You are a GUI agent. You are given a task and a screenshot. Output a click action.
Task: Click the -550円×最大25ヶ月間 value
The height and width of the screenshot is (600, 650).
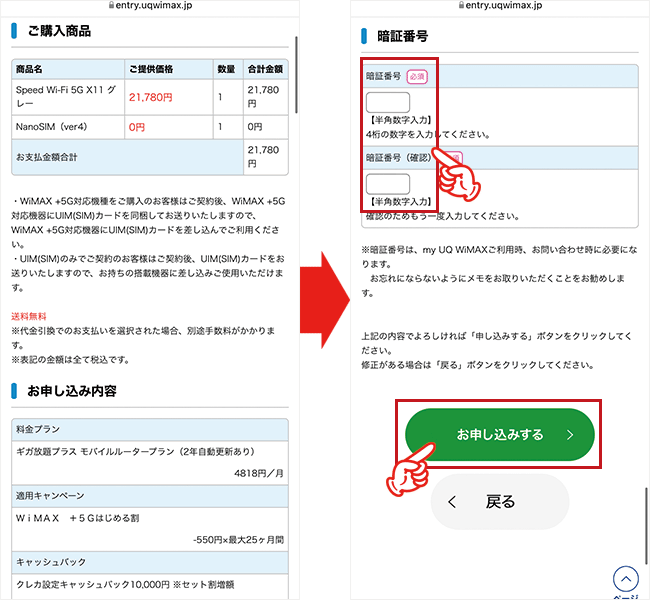tap(238, 539)
